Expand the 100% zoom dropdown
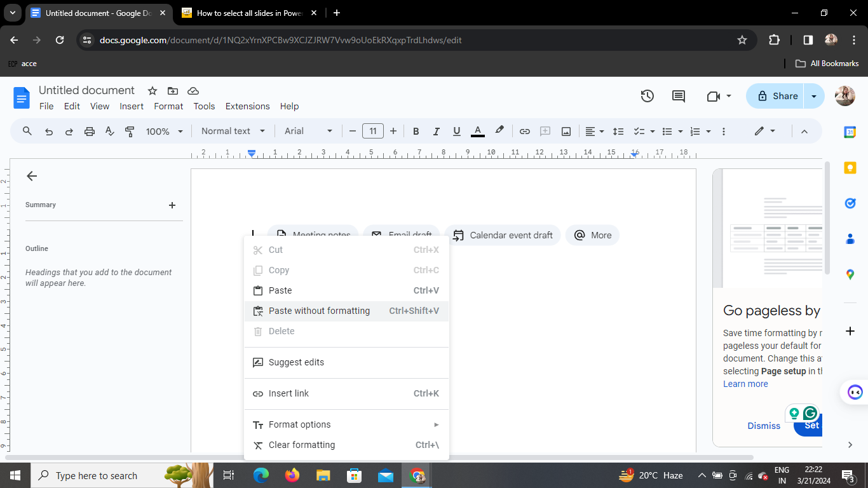868x488 pixels. pos(164,132)
